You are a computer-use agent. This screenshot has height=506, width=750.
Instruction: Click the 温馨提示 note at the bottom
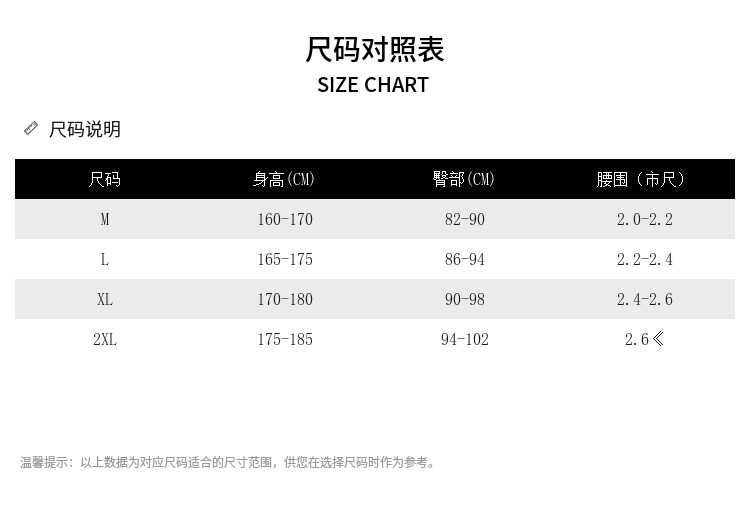[228, 462]
